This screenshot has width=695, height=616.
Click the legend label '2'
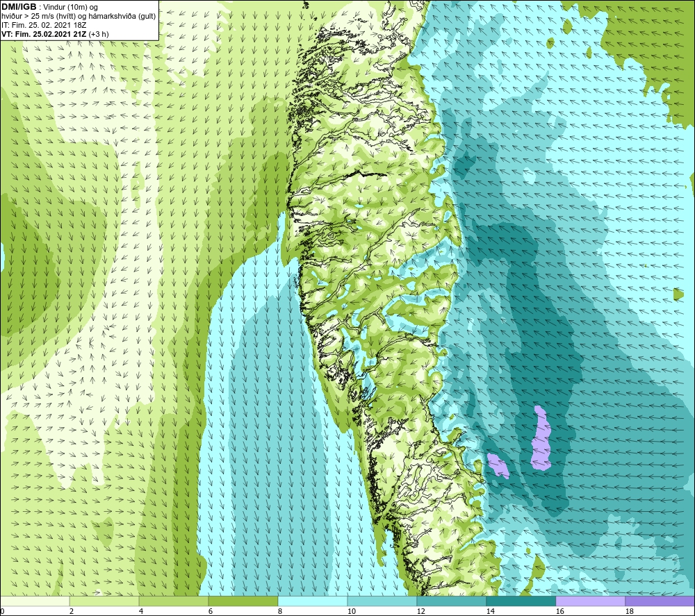click(x=72, y=612)
